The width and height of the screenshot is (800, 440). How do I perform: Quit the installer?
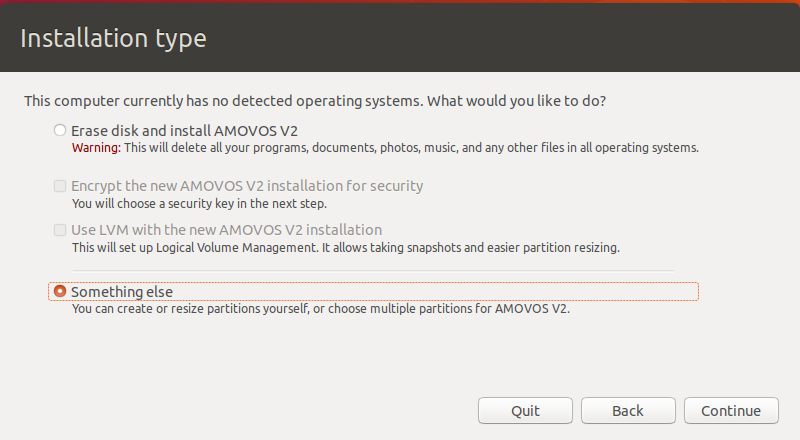pyautogui.click(x=525, y=410)
